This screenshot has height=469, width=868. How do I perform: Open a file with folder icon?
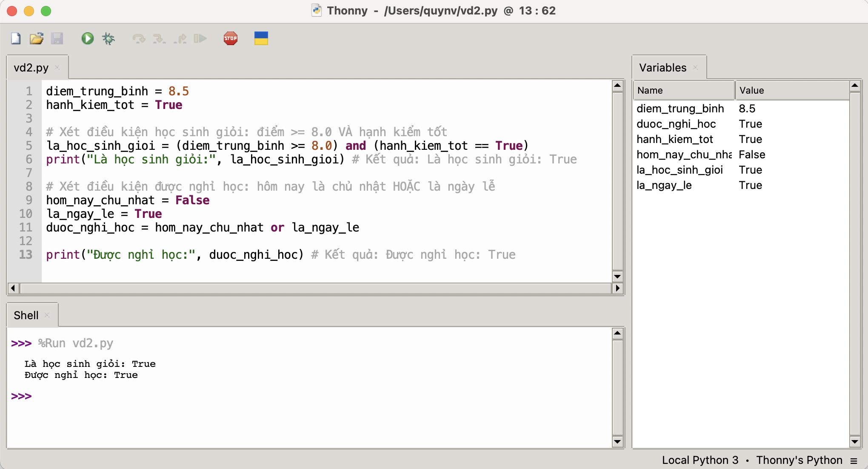coord(37,39)
